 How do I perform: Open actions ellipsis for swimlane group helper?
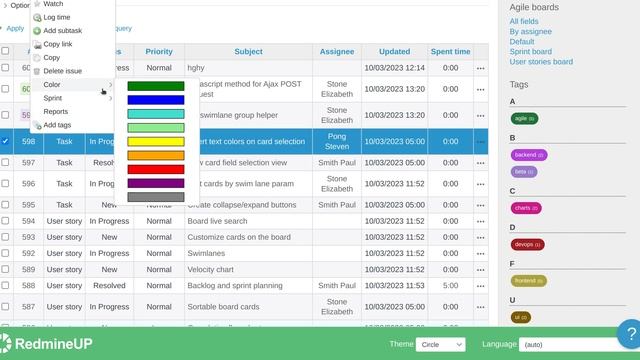coord(480,116)
